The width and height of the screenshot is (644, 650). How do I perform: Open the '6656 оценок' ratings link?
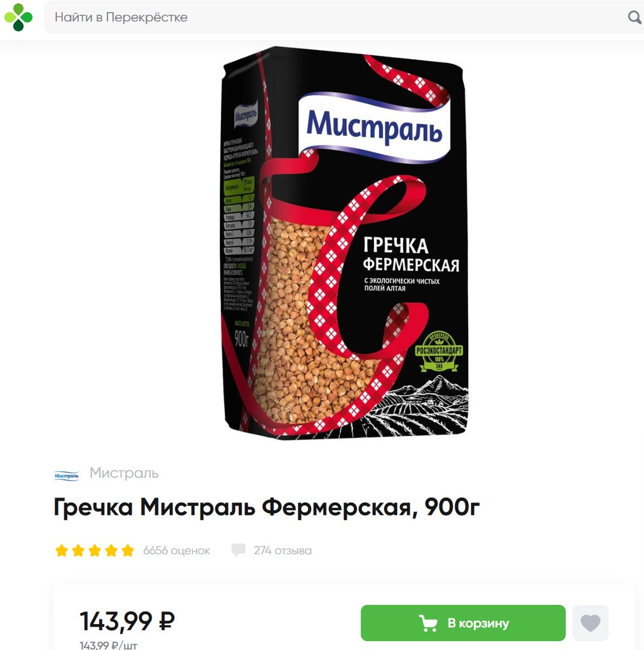(x=177, y=550)
